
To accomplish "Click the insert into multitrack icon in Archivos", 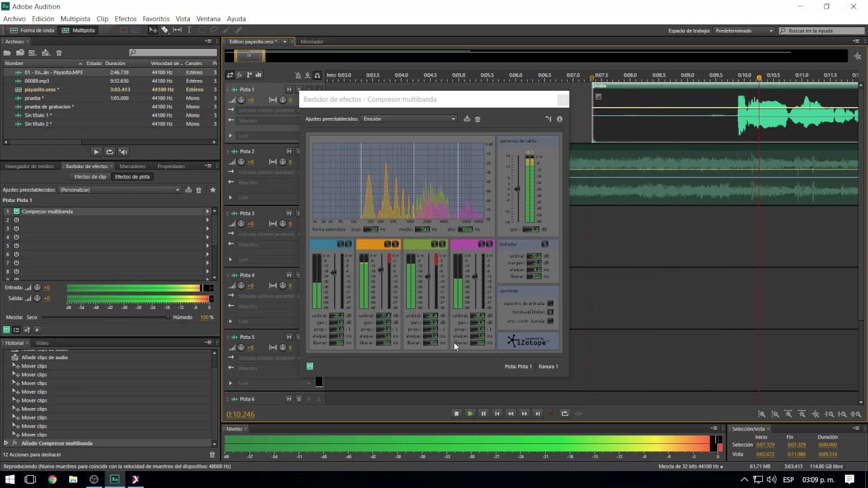I will click(45, 53).
